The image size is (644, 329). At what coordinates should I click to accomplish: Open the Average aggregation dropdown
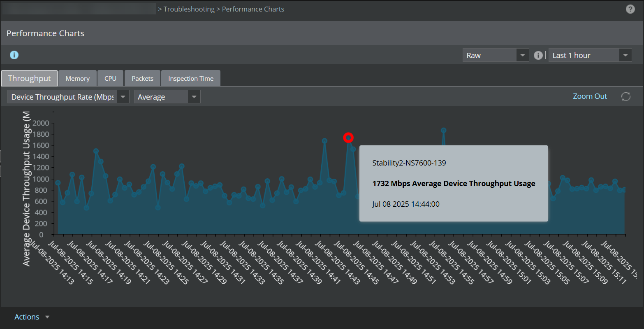(167, 97)
